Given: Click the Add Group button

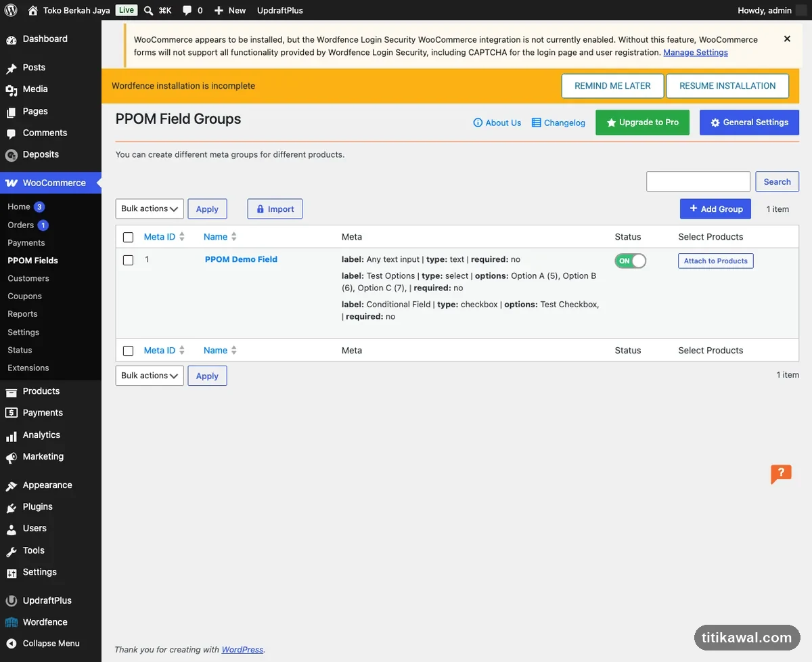Looking at the screenshot, I should pos(715,209).
